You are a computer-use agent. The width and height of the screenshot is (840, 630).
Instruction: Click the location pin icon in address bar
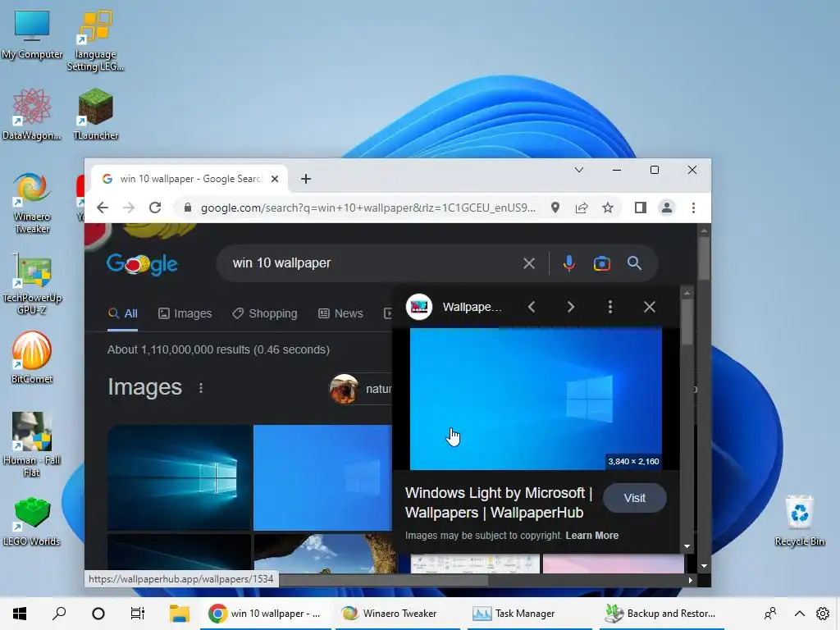[x=555, y=208]
